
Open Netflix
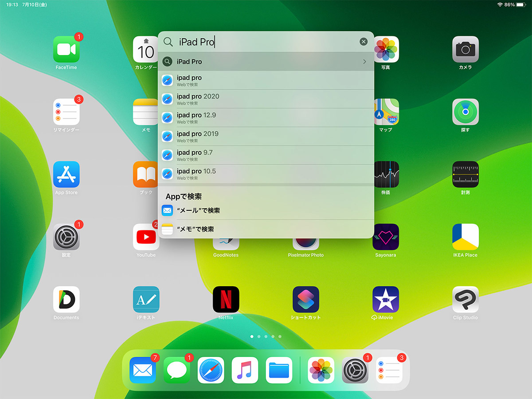pyautogui.click(x=226, y=300)
